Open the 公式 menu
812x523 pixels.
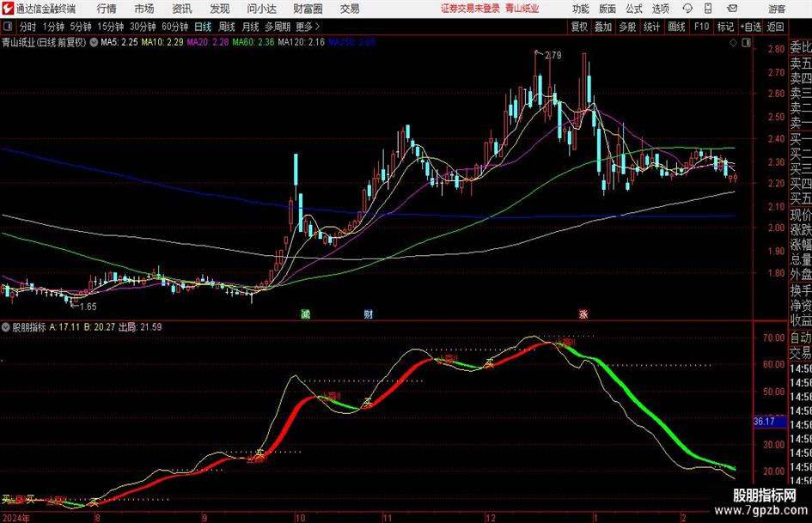pos(634,9)
